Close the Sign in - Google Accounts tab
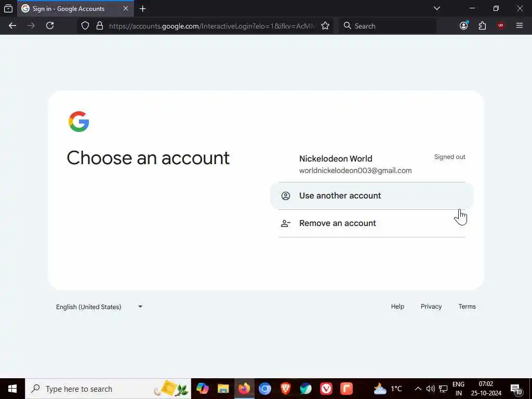Viewport: 532px width, 399px height. (126, 8)
